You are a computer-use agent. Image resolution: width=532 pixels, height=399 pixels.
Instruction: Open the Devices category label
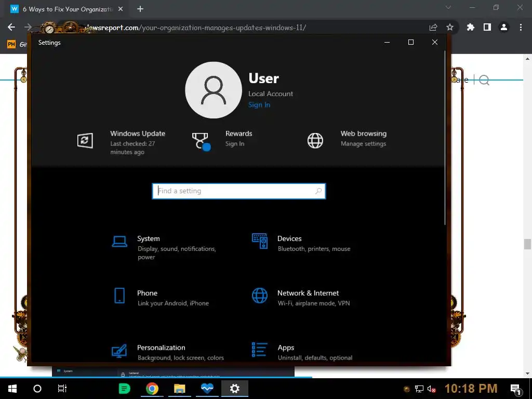[x=289, y=238]
